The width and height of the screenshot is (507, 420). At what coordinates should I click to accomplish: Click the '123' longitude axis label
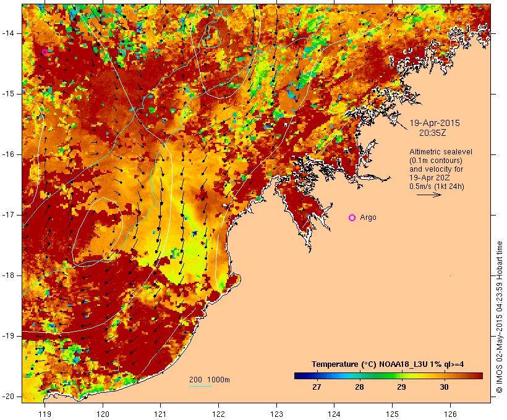[x=276, y=414]
